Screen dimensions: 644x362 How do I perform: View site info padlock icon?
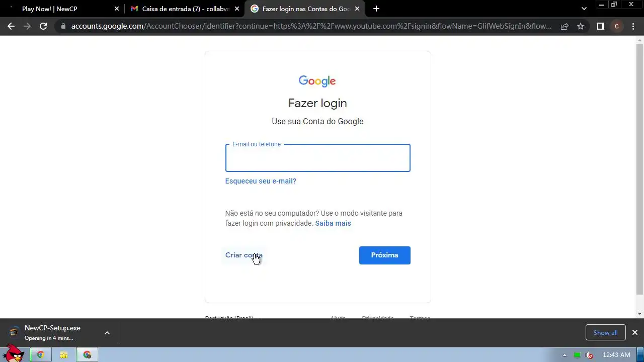tap(63, 26)
